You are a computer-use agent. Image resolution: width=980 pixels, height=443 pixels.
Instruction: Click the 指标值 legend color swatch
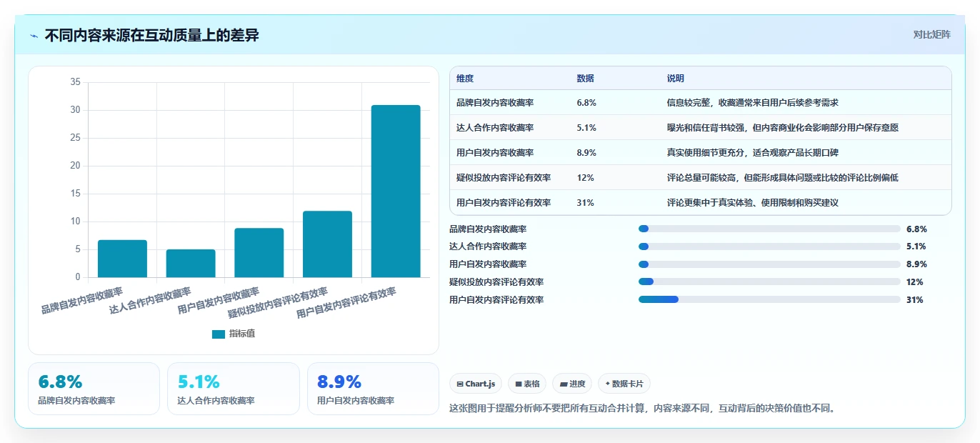219,334
